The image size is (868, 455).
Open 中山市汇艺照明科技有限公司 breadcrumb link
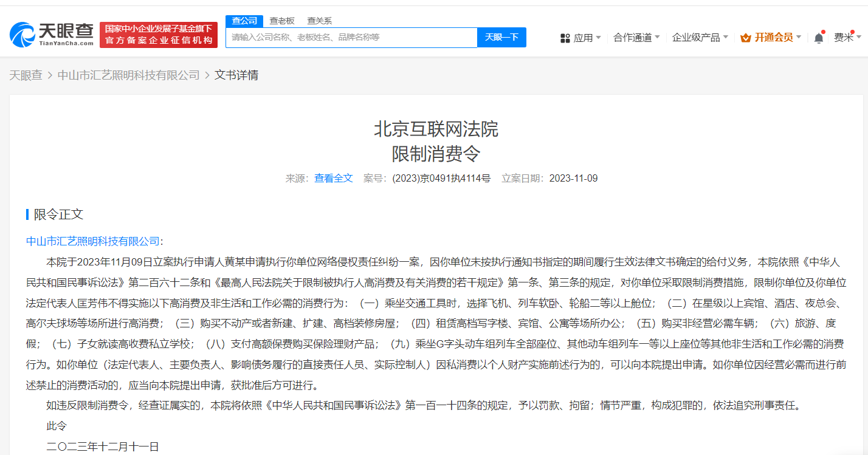tap(128, 74)
